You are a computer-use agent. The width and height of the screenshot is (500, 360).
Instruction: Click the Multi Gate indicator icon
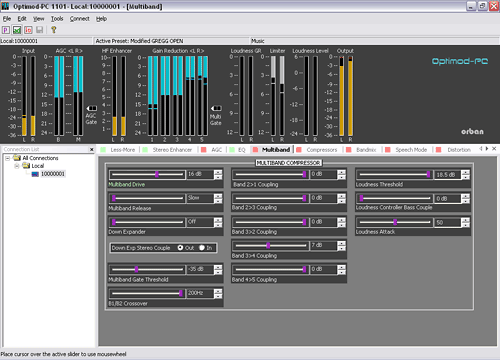[x=216, y=108]
